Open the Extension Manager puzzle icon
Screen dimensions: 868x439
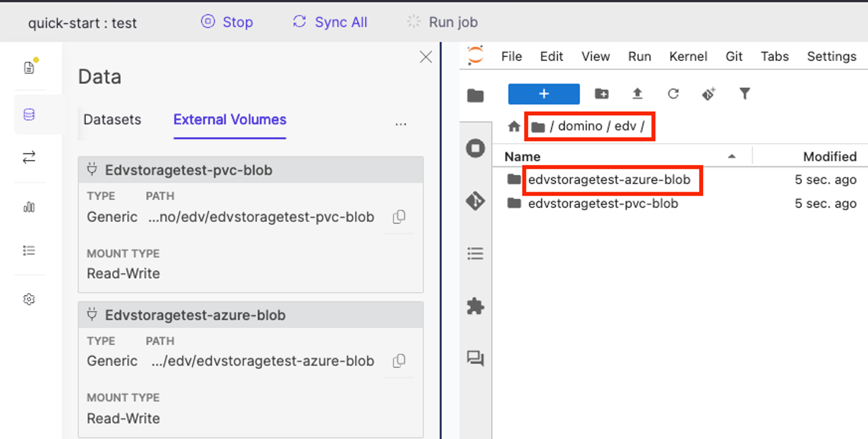pyautogui.click(x=476, y=306)
